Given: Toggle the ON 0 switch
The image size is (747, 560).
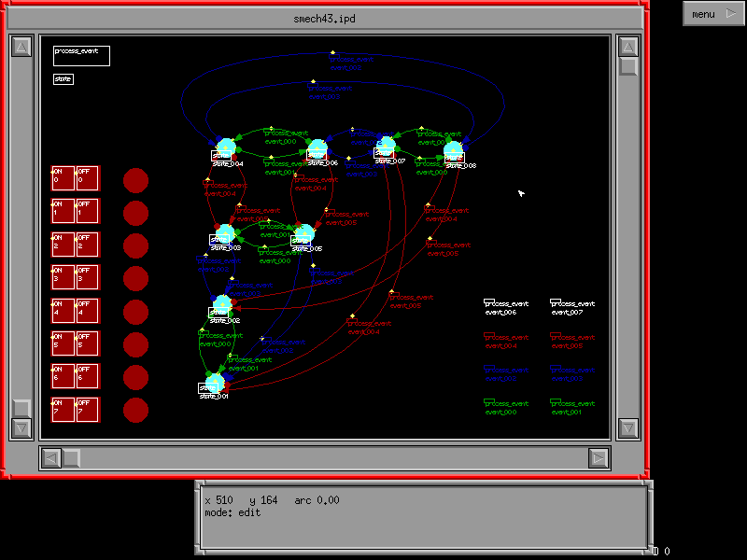Looking at the screenshot, I should [x=63, y=179].
